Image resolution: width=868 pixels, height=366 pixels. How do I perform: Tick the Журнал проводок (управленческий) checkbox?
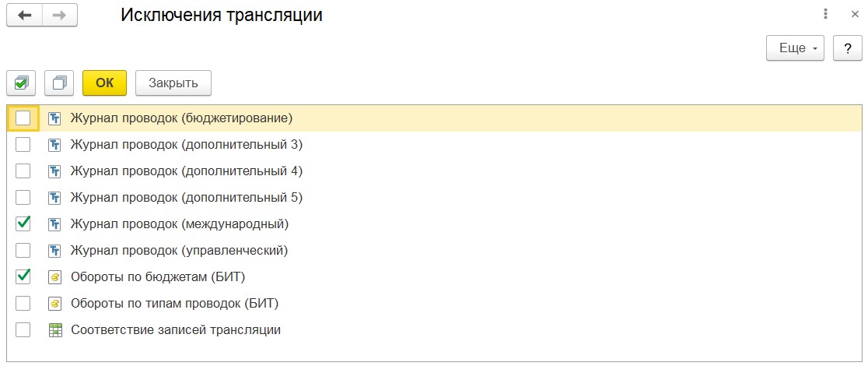point(23,251)
